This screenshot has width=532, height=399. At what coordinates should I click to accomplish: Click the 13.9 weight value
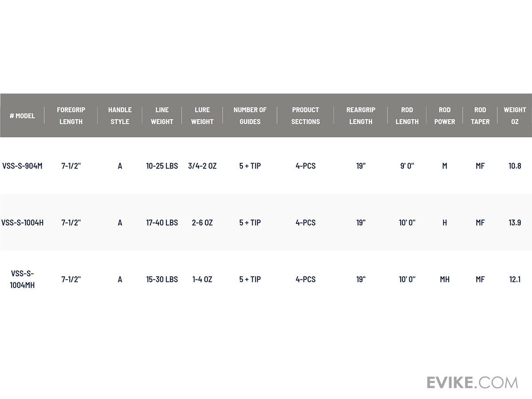coord(515,223)
